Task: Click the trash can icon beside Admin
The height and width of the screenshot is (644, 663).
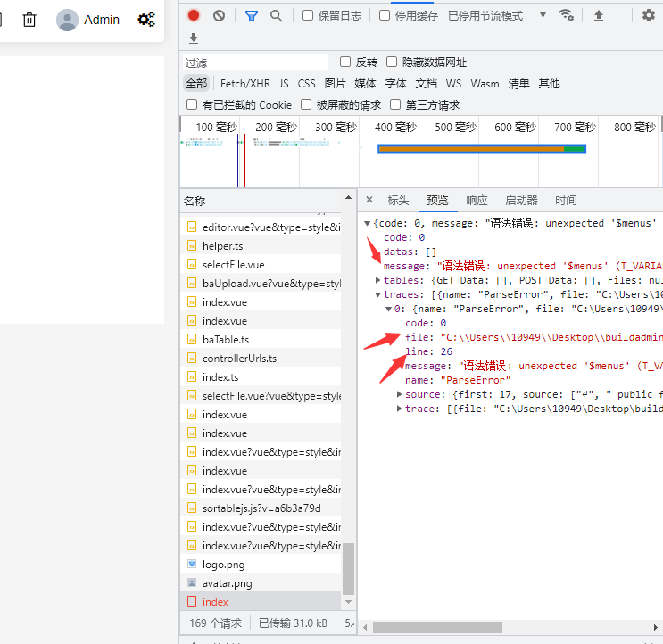Action: pos(29,20)
